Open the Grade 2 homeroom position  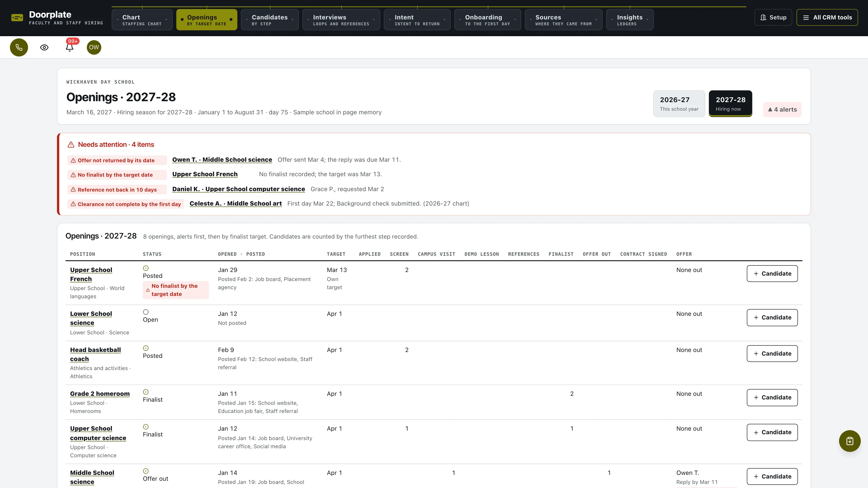(x=100, y=394)
